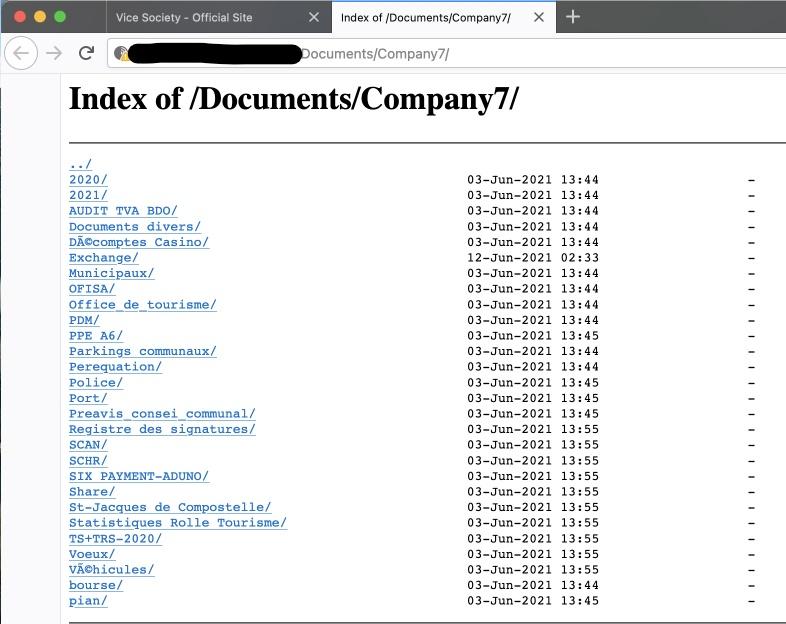786x624 pixels.
Task: Open the SCHR/ folder link
Action: 88,460
